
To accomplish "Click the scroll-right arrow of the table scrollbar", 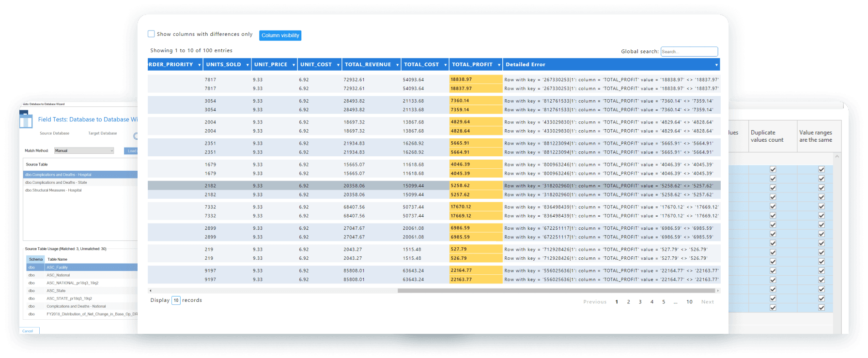I will [x=718, y=291].
